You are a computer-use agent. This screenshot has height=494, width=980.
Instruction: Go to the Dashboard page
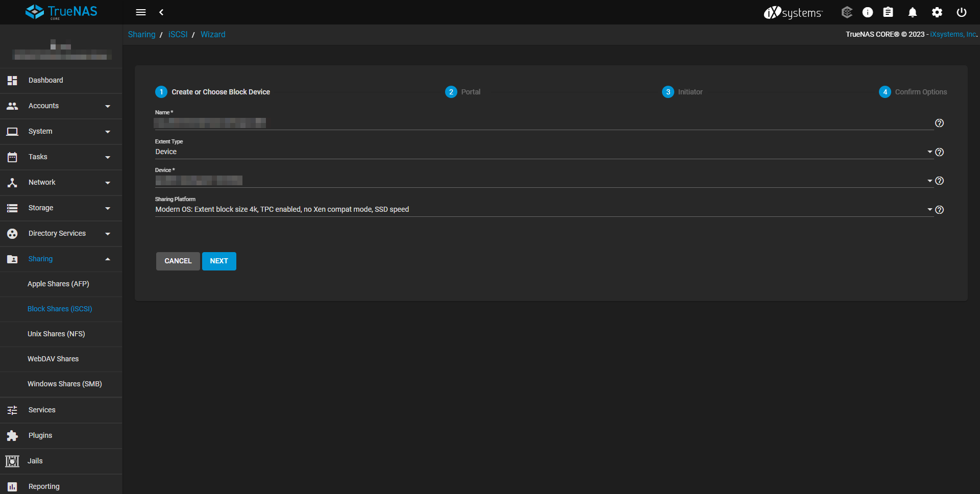[46, 81]
